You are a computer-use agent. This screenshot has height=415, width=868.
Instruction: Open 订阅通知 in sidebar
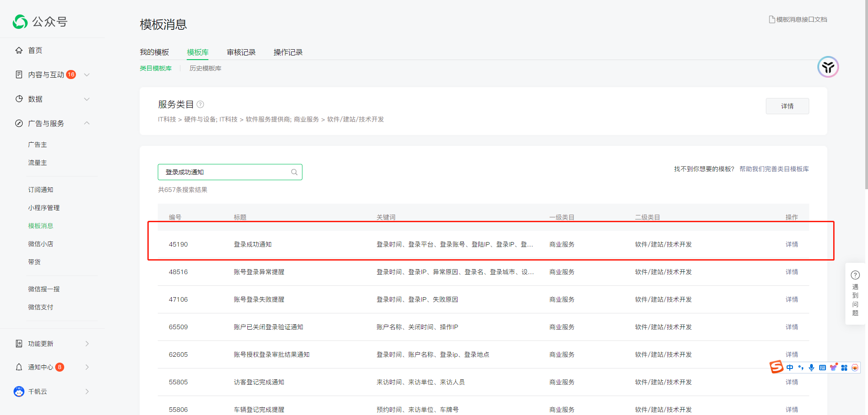coord(41,190)
